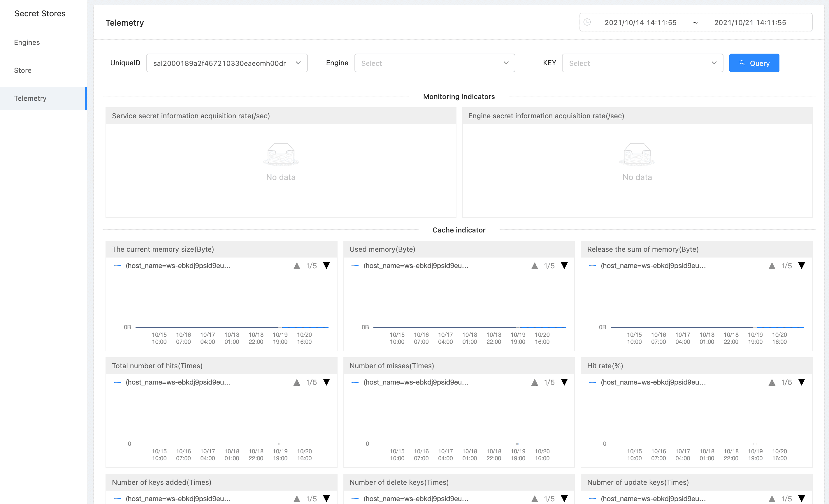The width and height of the screenshot is (829, 504).
Task: Next legend page in current memory size chart
Action: (x=326, y=266)
